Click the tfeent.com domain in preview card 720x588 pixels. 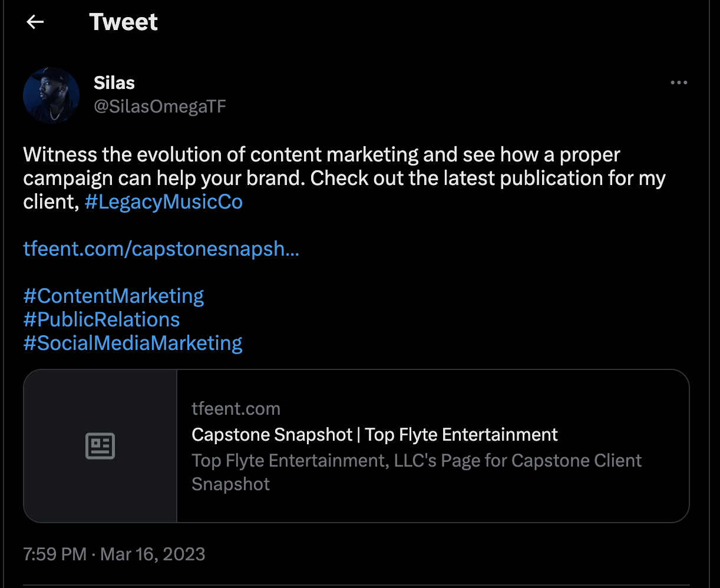tap(236, 409)
